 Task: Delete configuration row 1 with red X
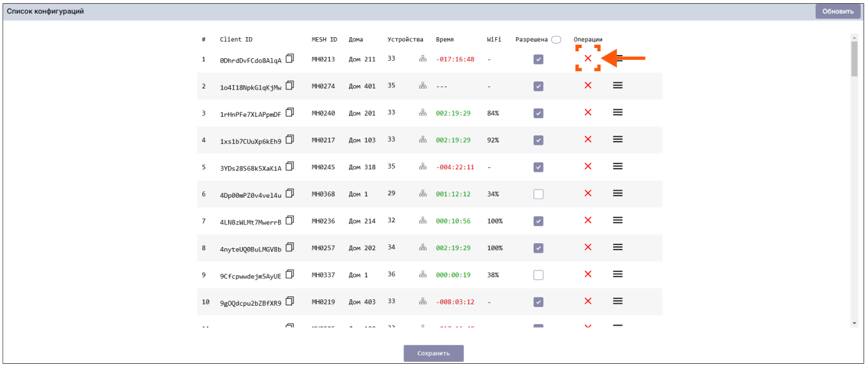588,58
